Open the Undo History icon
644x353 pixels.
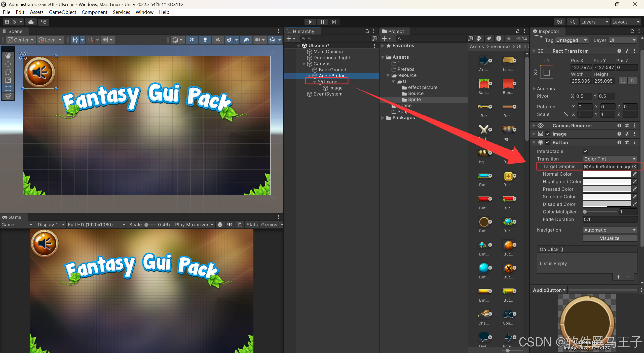(x=559, y=22)
